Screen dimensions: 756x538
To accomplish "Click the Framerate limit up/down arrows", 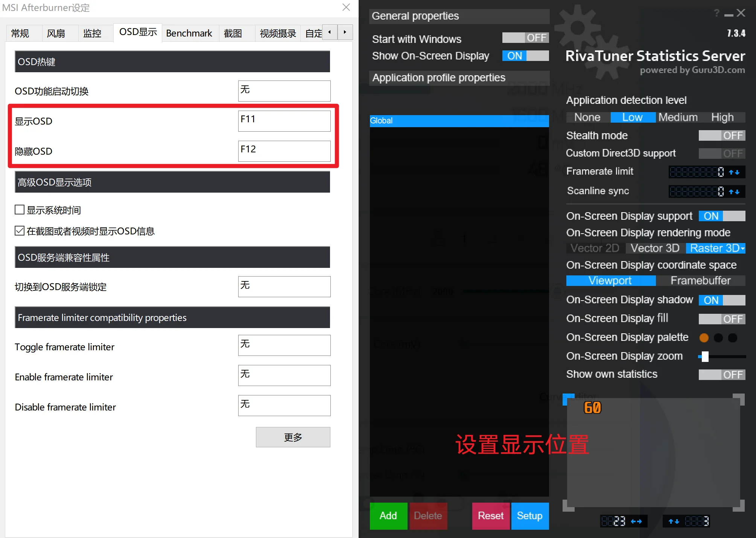I will [734, 172].
